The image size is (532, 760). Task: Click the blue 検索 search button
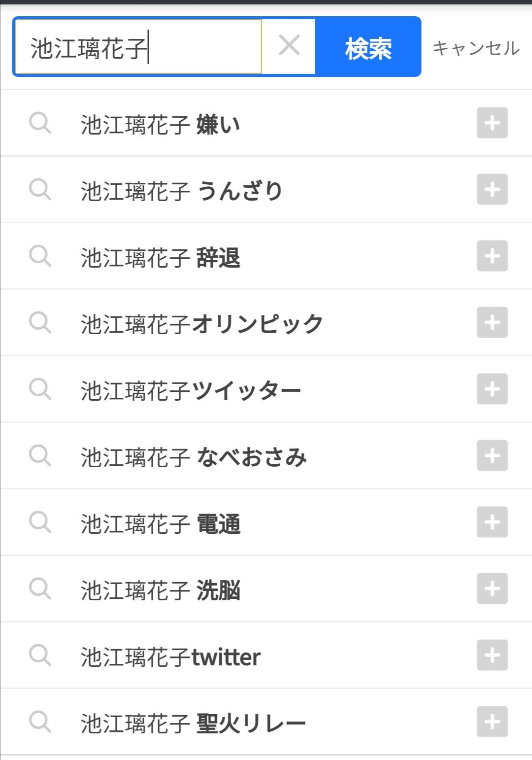tap(368, 47)
